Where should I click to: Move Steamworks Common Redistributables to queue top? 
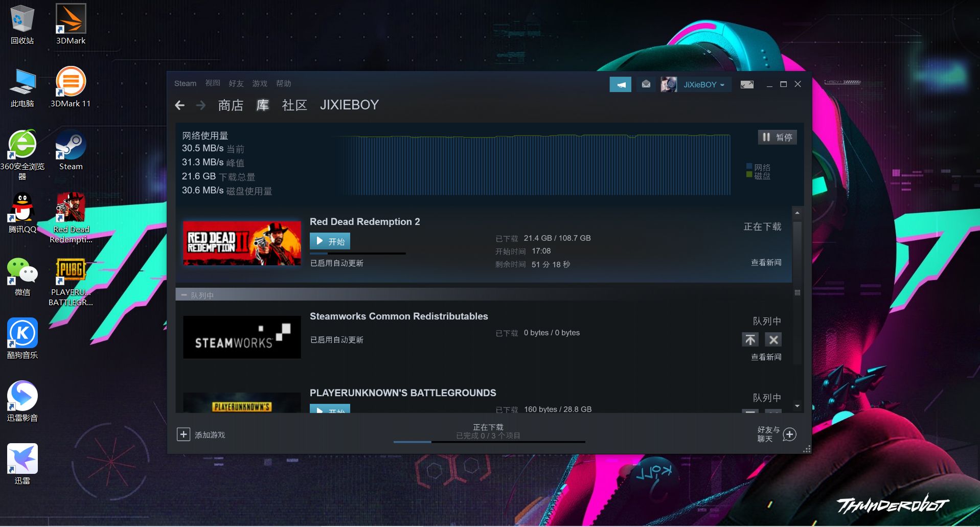coord(750,339)
